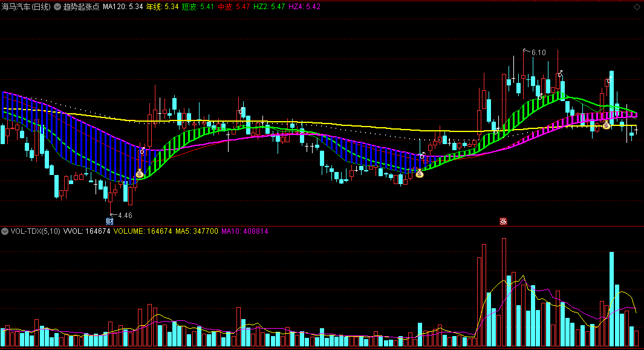644x350 pixels.
Task: Click the money bag signal on the magenta band
Action: click(607, 125)
